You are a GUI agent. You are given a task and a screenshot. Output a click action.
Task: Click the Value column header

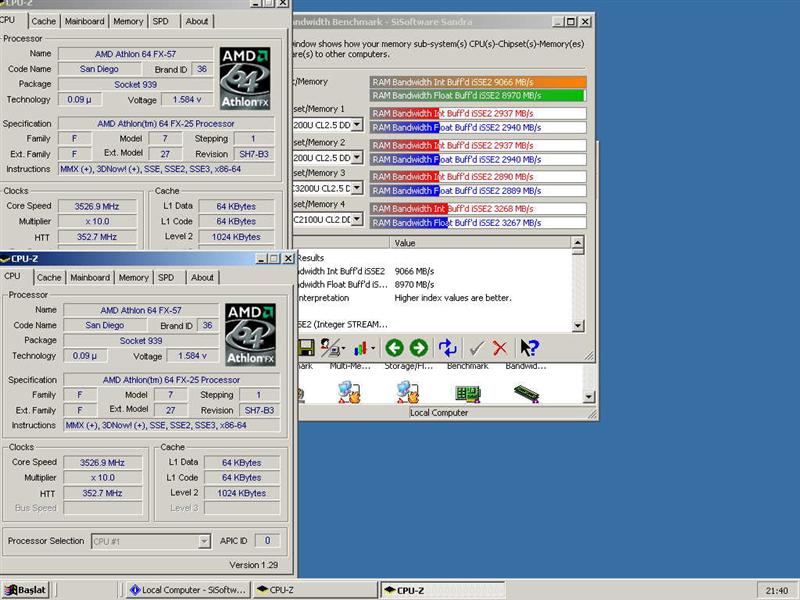pyautogui.click(x=481, y=243)
